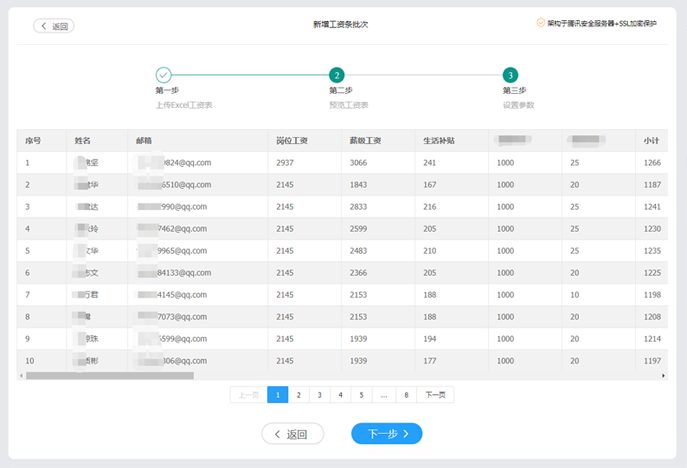The image size is (687, 468).
Task: Click the step 3 circle icon
Action: (x=510, y=75)
